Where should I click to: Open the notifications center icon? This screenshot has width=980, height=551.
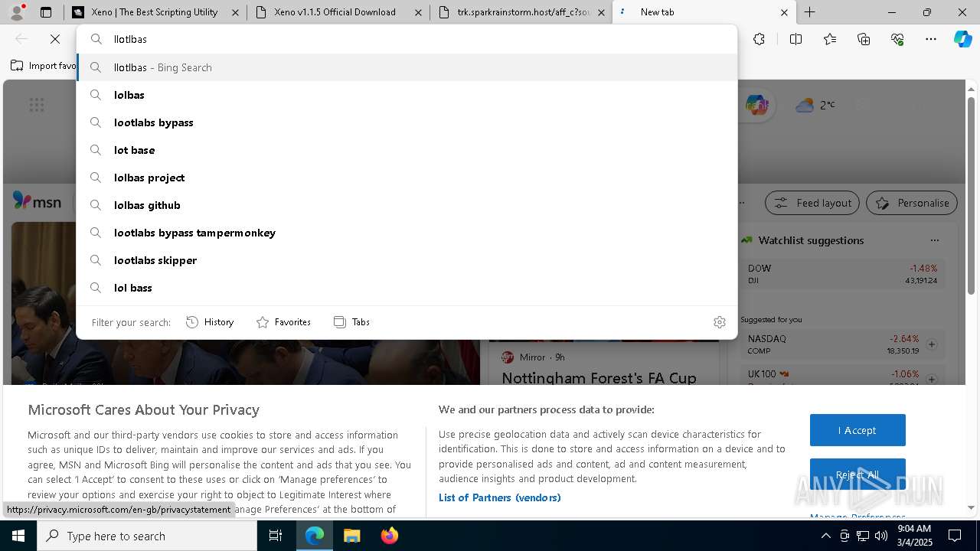pos(955,536)
